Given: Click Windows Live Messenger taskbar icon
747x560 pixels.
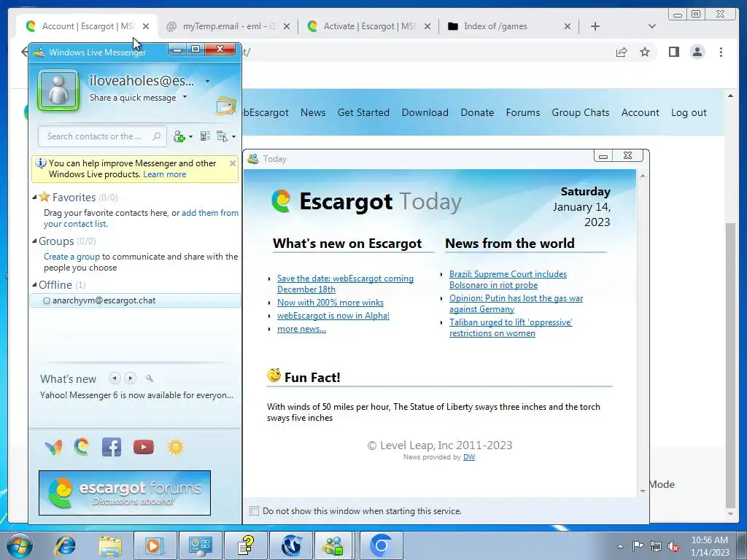Looking at the screenshot, I should click(x=334, y=545).
